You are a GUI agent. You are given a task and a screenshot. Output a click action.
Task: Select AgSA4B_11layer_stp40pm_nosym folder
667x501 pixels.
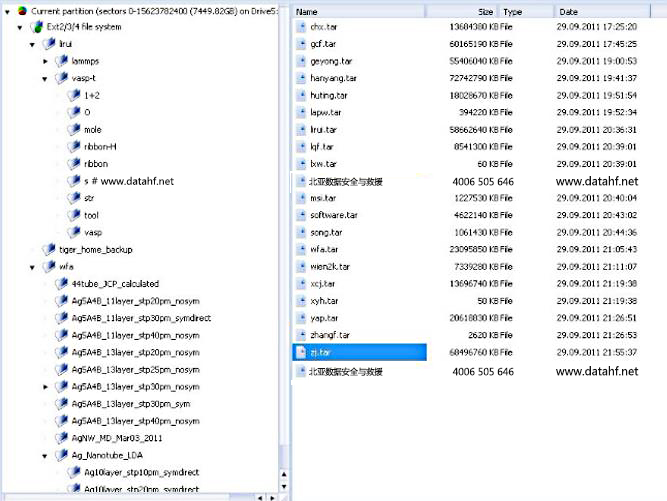[136, 336]
